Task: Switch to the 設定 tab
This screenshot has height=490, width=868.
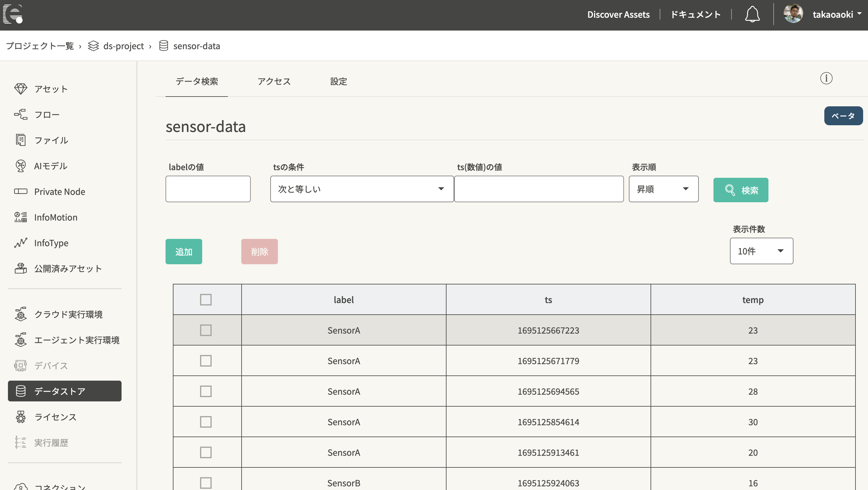Action: 338,81
